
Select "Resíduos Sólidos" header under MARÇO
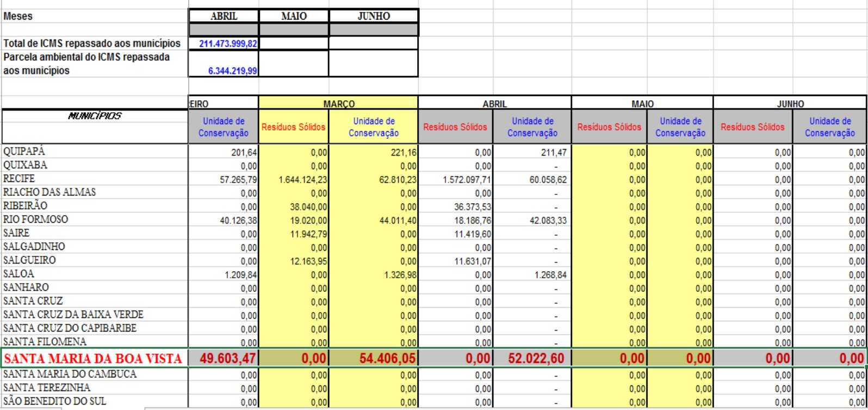[x=294, y=127]
